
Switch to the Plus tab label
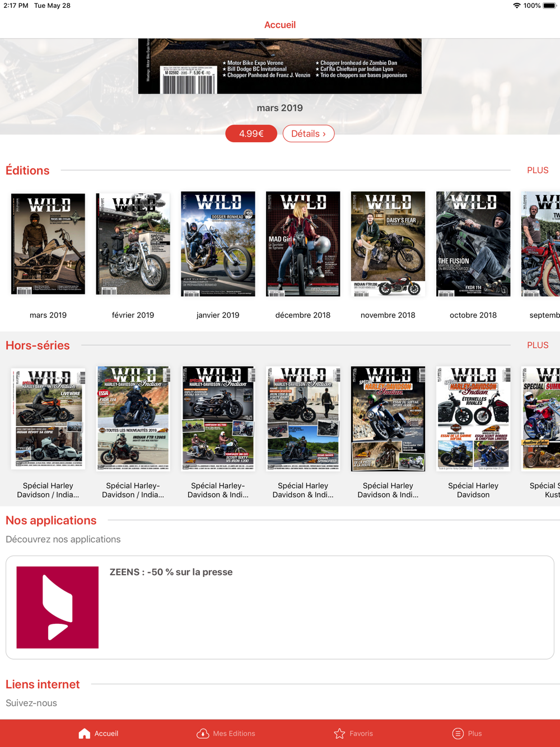[475, 734]
